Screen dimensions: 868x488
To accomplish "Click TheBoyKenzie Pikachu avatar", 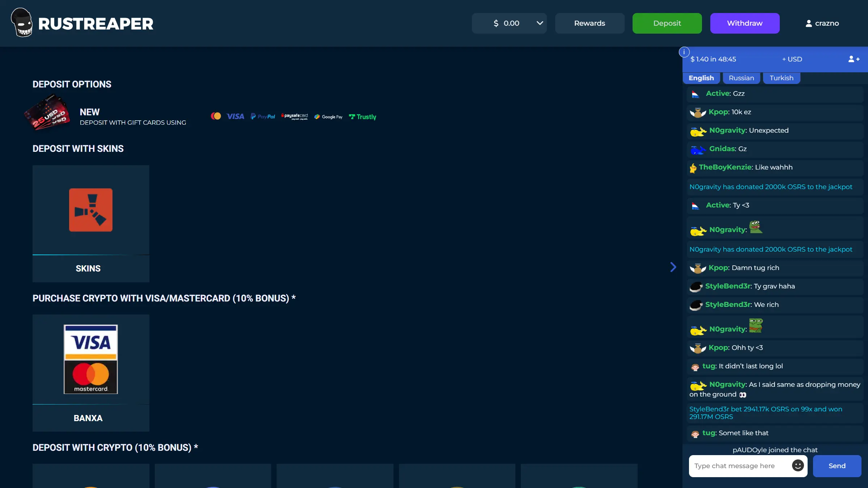I will coord(693,168).
